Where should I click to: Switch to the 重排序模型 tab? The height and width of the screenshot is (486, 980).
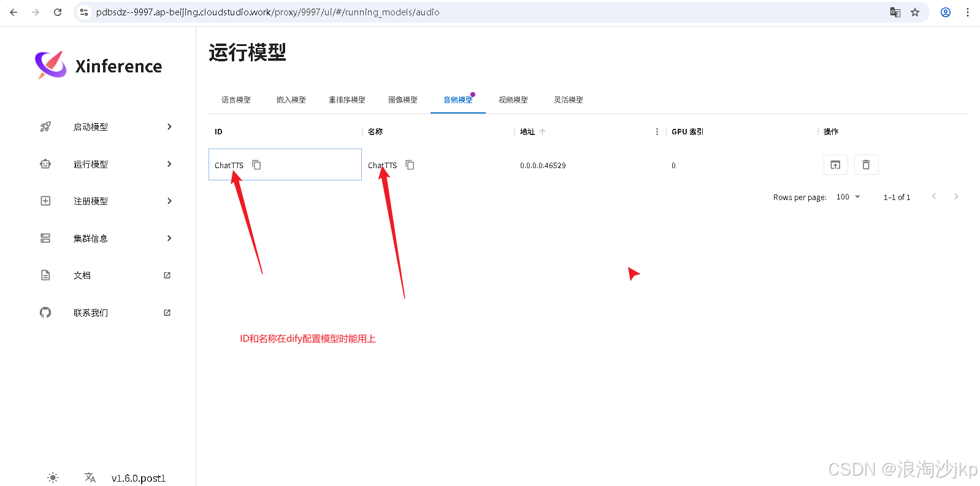[347, 99]
